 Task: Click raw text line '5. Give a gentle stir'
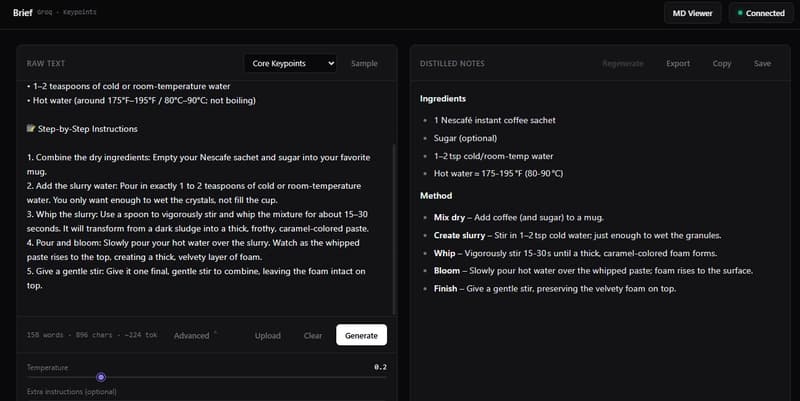click(196, 278)
